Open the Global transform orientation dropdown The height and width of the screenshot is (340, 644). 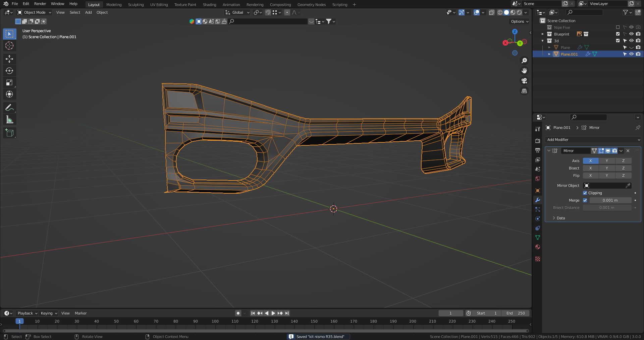click(237, 12)
